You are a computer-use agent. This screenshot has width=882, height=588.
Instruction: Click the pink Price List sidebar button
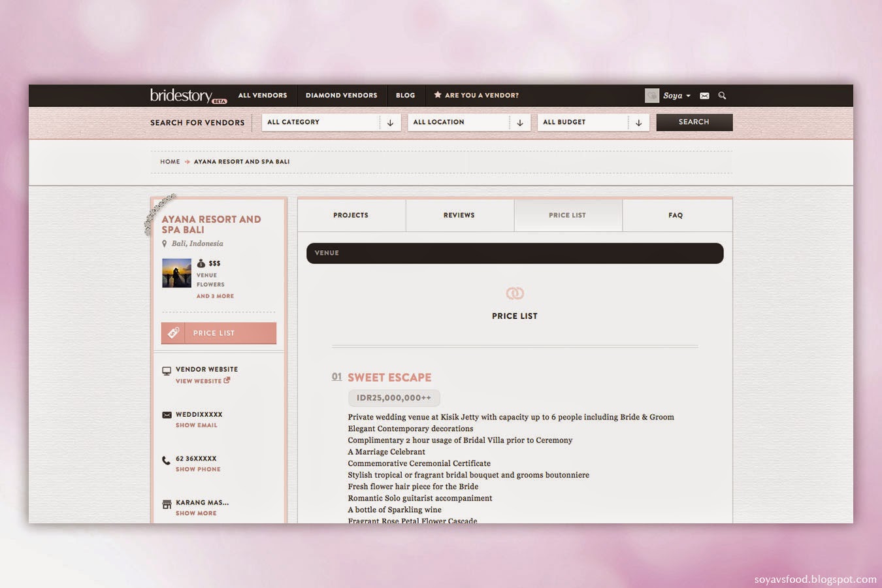point(219,333)
